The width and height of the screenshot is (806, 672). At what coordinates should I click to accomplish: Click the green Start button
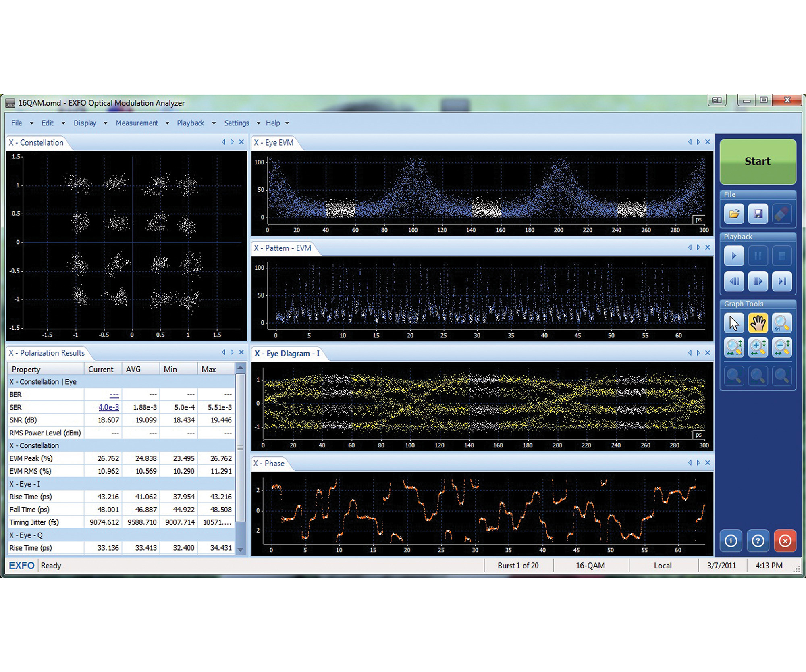[758, 161]
